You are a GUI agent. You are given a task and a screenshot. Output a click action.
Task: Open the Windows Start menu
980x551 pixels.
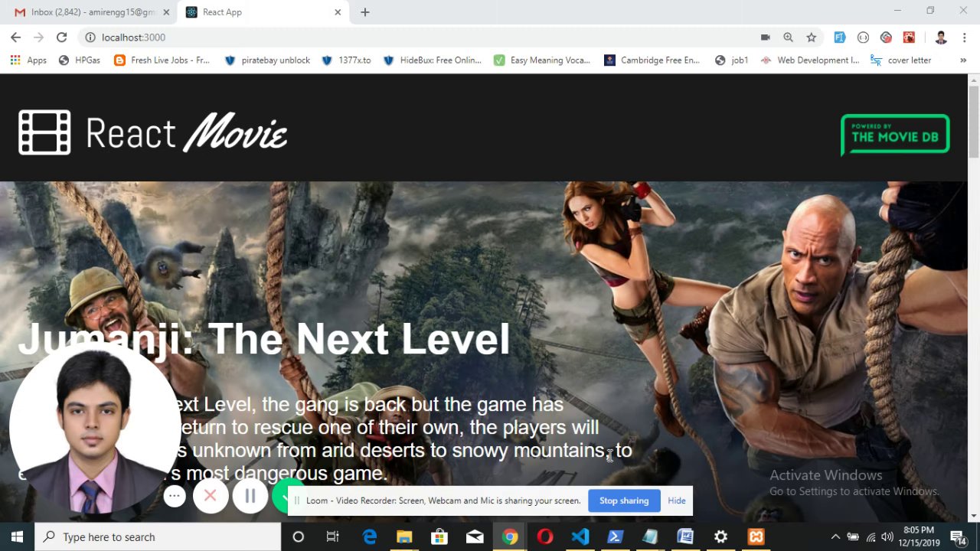[17, 536]
